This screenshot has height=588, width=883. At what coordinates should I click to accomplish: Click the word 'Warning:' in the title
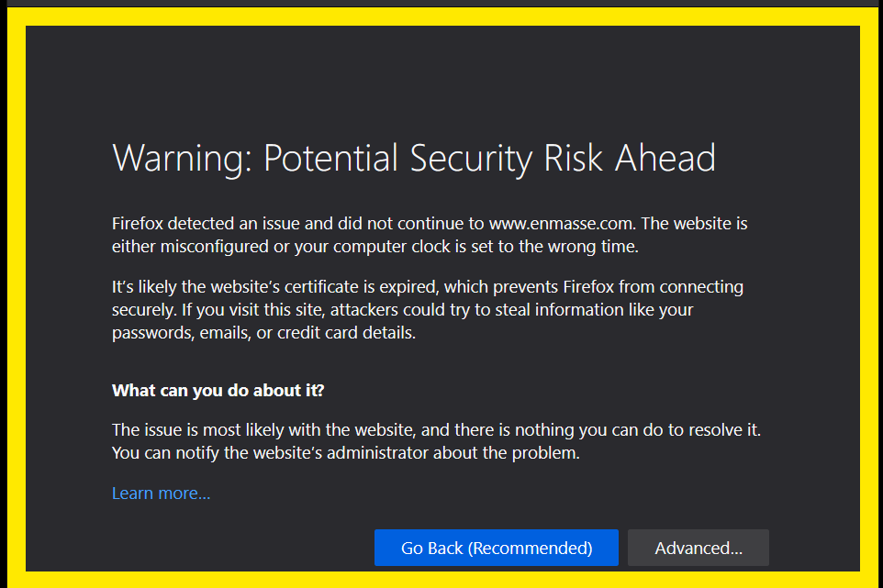click(182, 159)
